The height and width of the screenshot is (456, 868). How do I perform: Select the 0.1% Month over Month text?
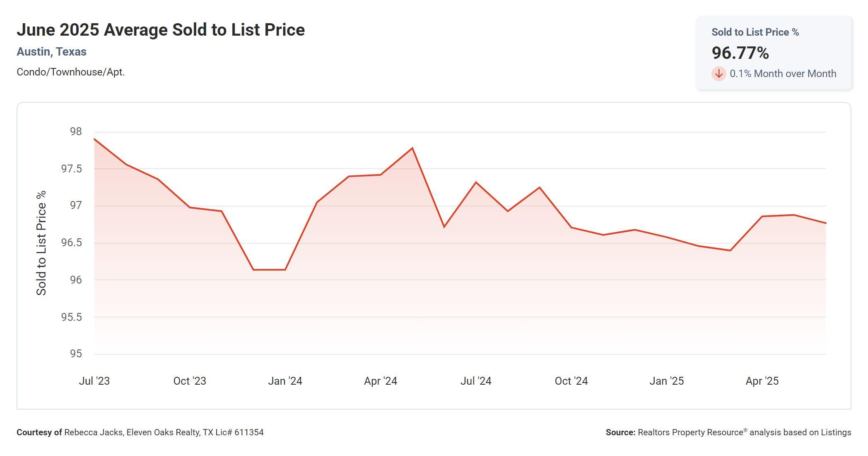[x=783, y=74]
